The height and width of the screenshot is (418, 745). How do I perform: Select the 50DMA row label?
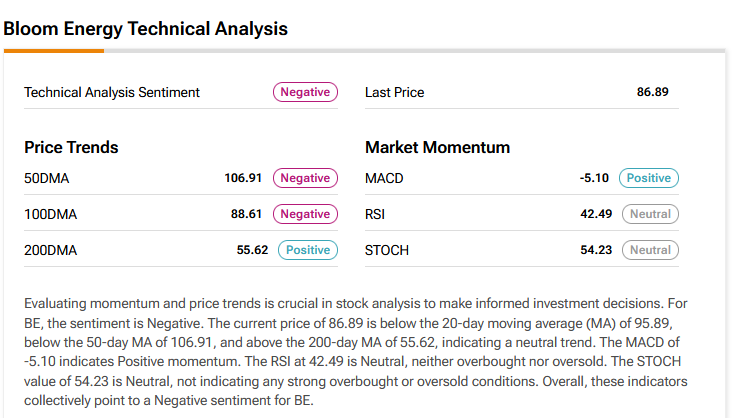[47, 178]
